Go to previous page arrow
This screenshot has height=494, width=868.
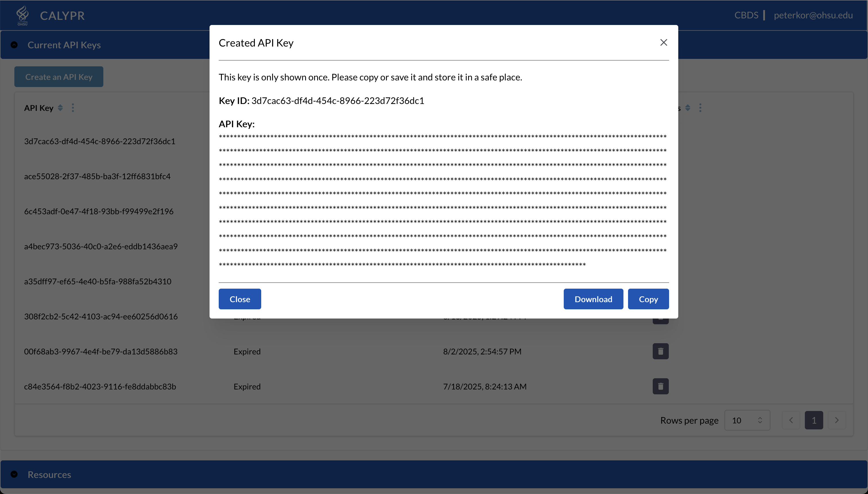click(x=791, y=420)
